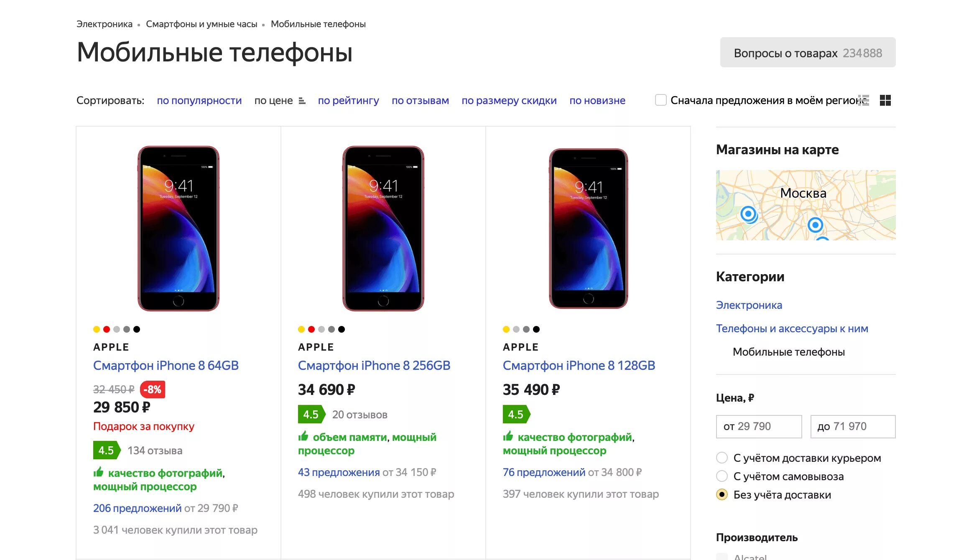Click the price sort direction icon
This screenshot has width=974, height=560.
(302, 101)
